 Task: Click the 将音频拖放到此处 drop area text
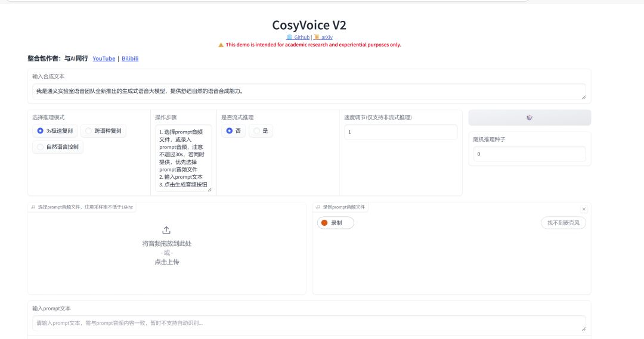167,244
